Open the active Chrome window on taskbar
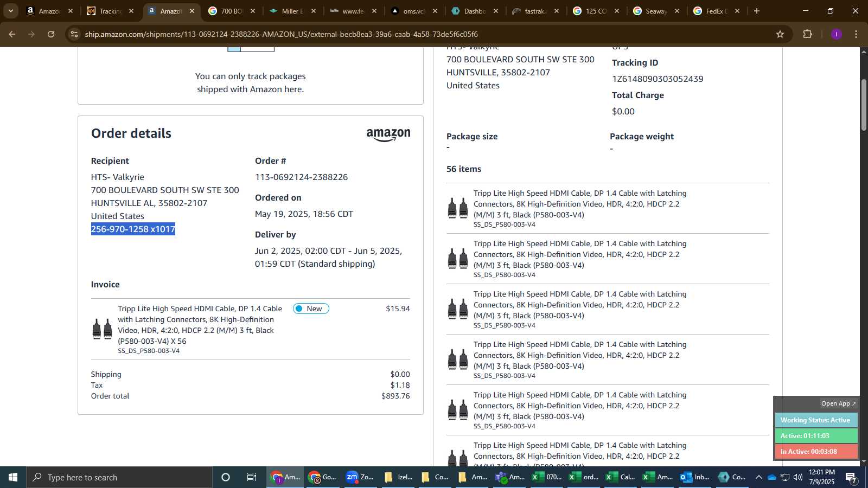868x488 pixels. coord(285,477)
